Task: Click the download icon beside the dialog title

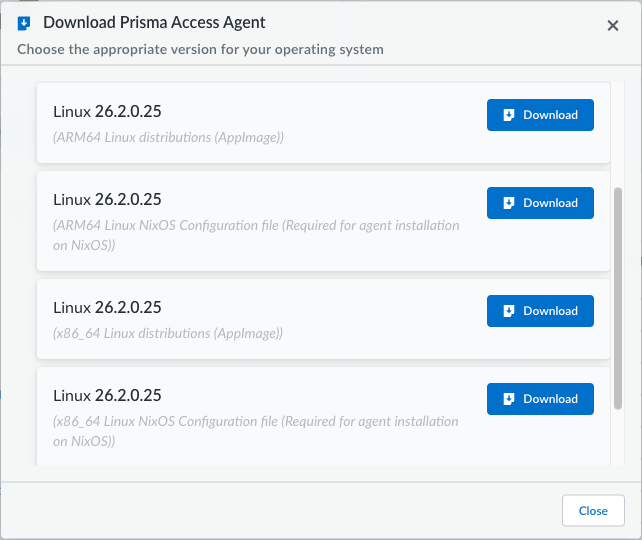Action: (x=25, y=24)
